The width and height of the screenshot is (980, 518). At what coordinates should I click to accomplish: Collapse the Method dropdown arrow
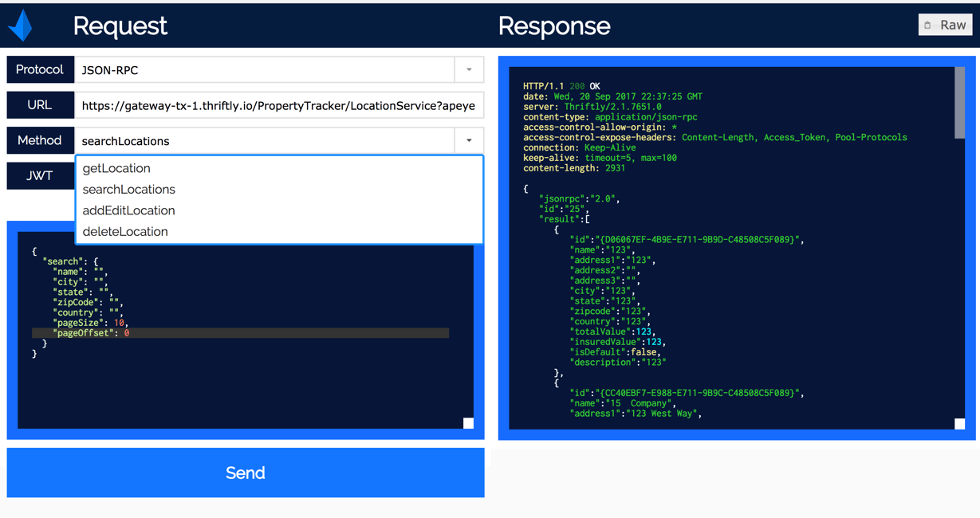coord(469,141)
